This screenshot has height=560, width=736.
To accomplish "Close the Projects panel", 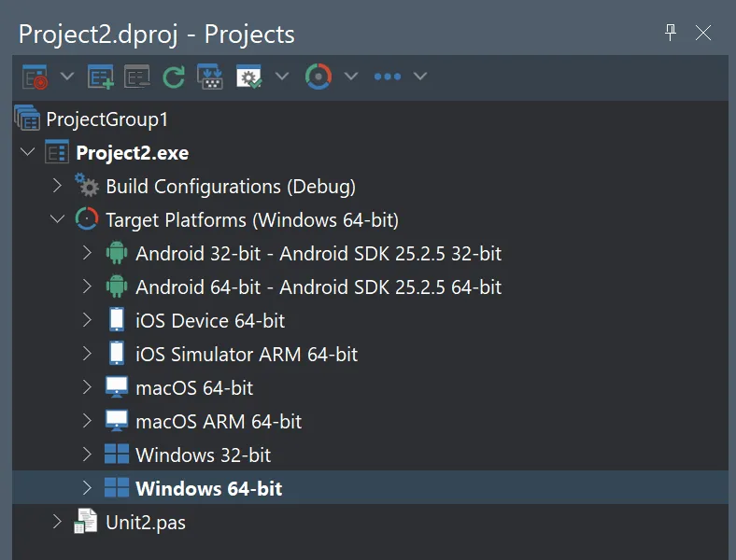I will tap(703, 33).
